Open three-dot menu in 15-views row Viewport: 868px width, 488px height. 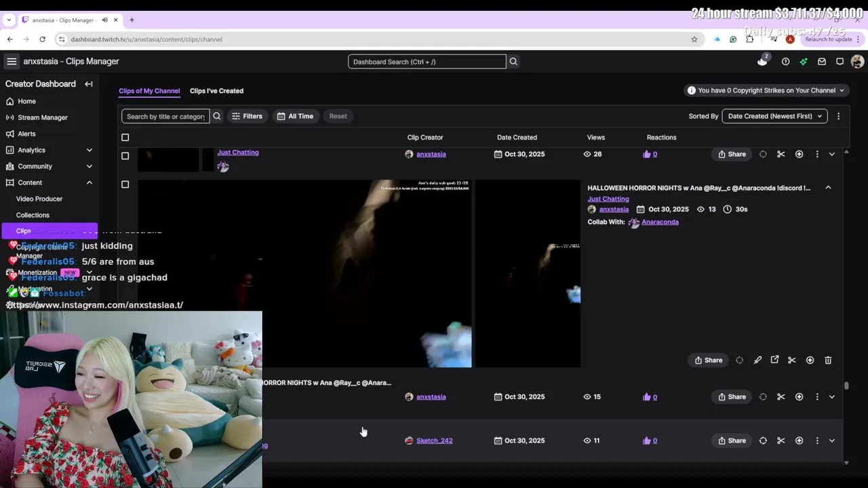click(817, 396)
